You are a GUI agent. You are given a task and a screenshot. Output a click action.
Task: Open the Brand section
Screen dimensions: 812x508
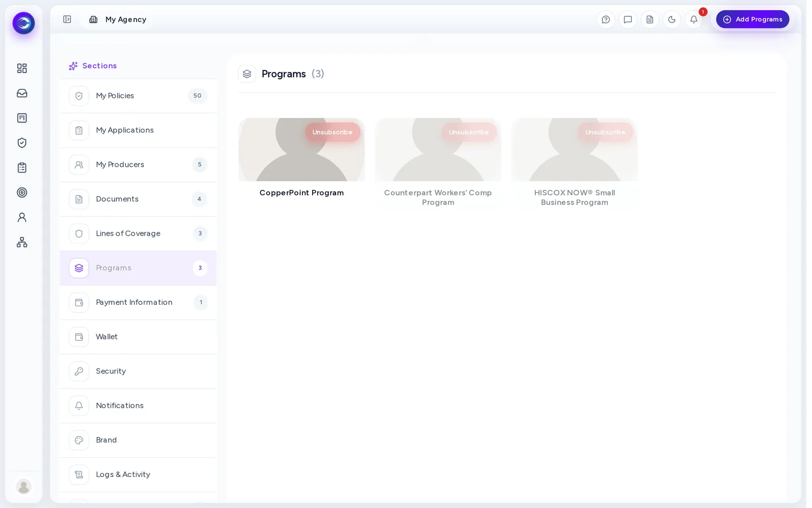point(138,440)
